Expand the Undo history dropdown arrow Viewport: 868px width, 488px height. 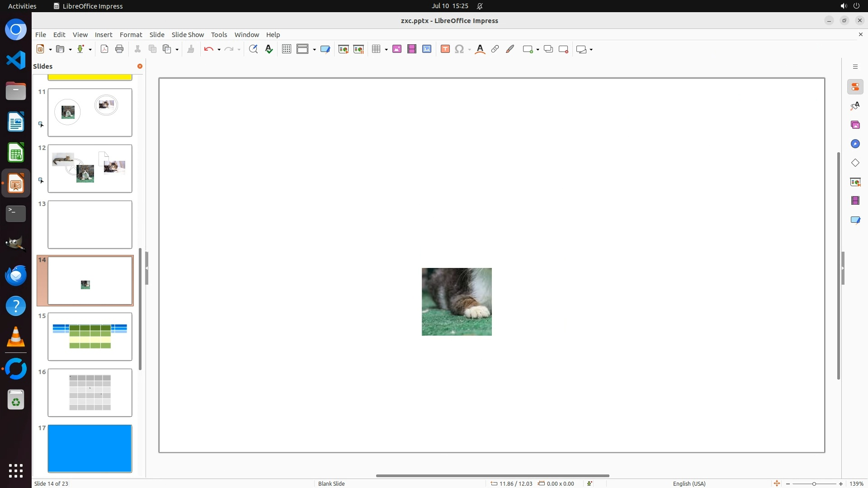pos(219,49)
